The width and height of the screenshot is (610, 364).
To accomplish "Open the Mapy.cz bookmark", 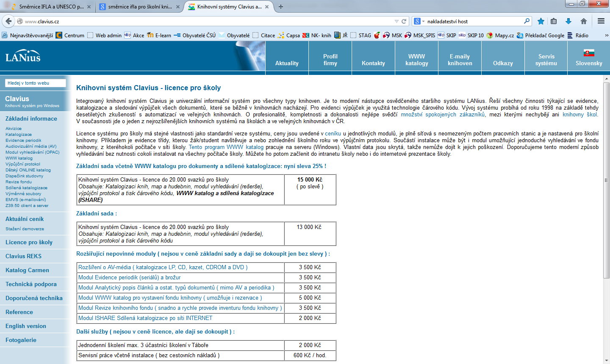I will (x=500, y=35).
